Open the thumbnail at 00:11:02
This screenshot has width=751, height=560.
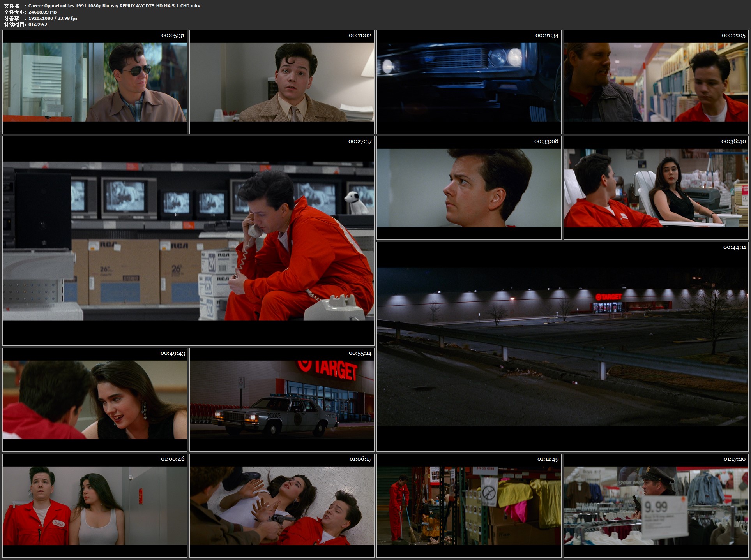click(x=282, y=82)
